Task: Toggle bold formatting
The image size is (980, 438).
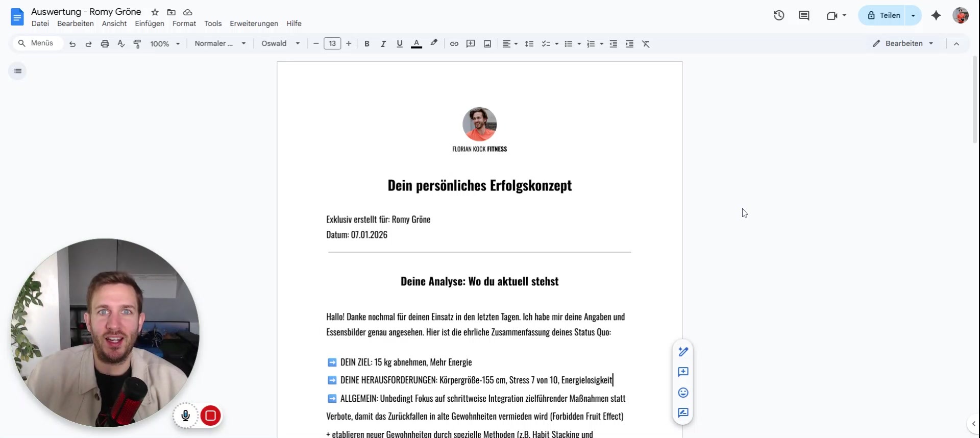Action: click(366, 44)
